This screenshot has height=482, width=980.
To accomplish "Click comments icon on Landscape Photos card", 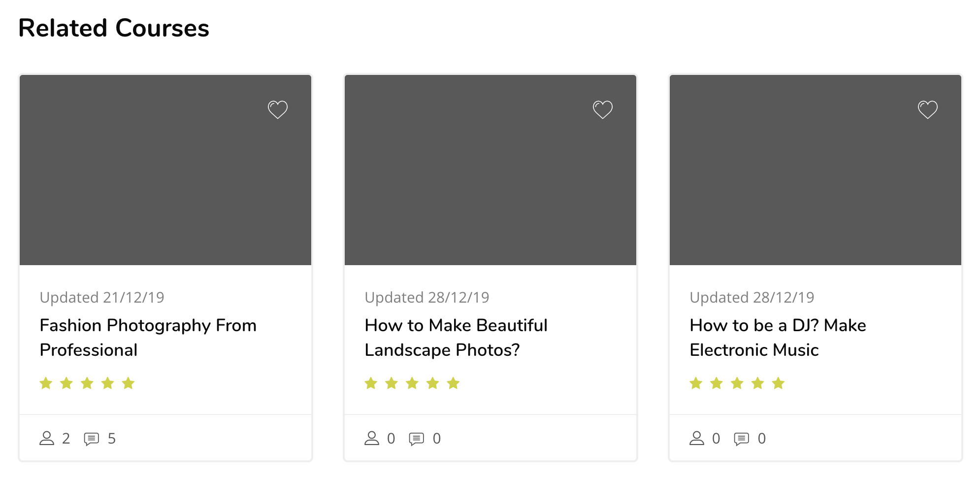I will 417,439.
